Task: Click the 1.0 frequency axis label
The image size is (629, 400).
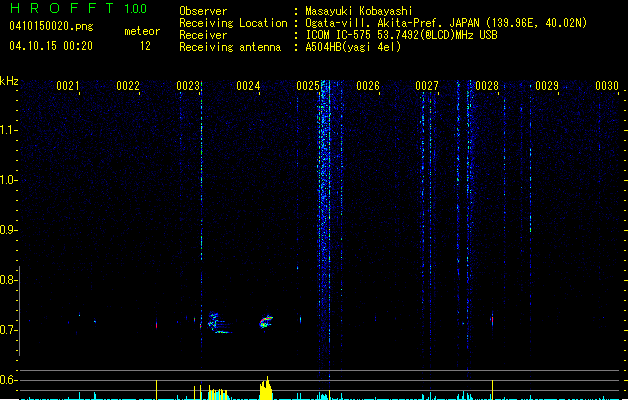Action: 8,180
